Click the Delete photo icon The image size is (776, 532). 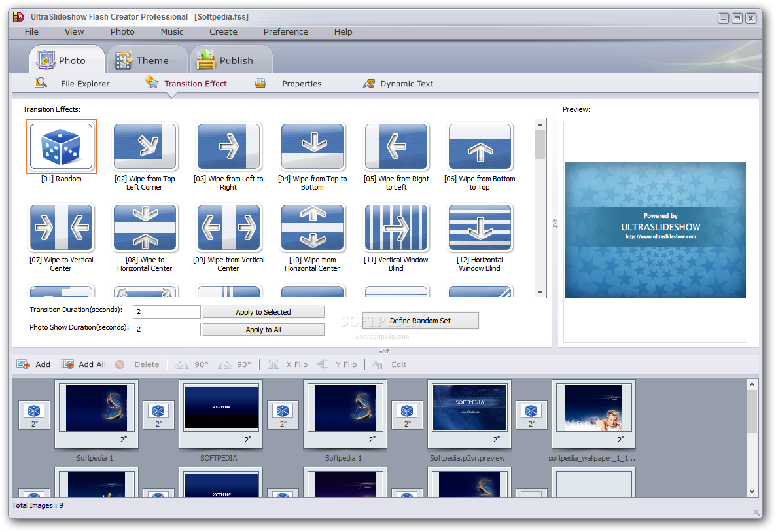click(x=120, y=364)
